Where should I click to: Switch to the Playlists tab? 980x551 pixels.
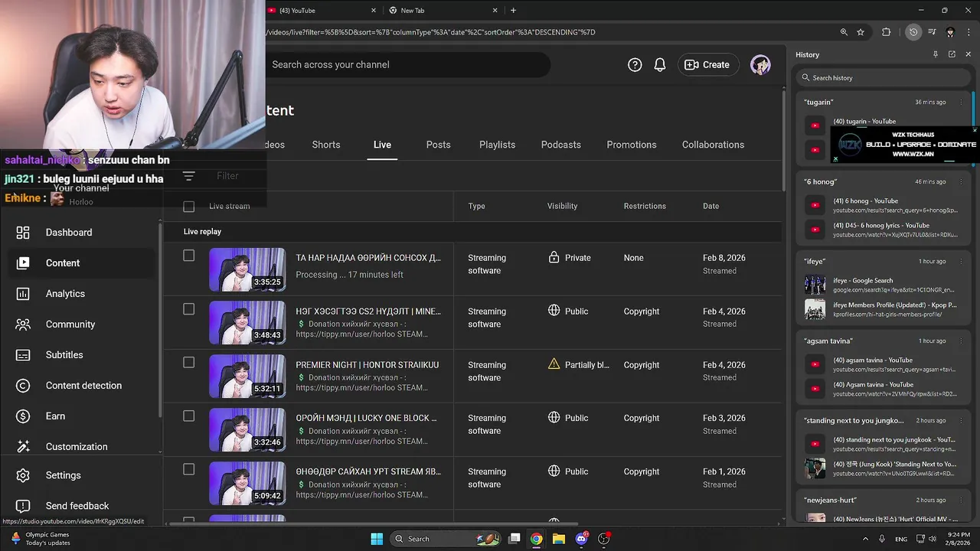[x=498, y=145]
